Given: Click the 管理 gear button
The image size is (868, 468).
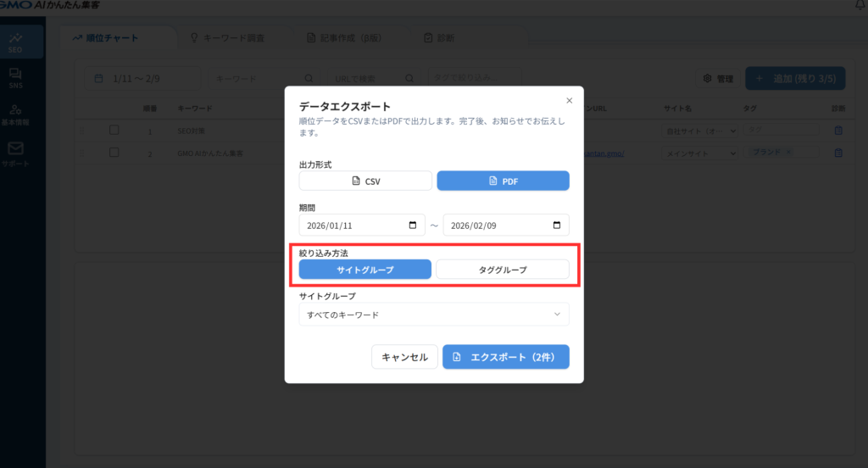Looking at the screenshot, I should (x=718, y=79).
